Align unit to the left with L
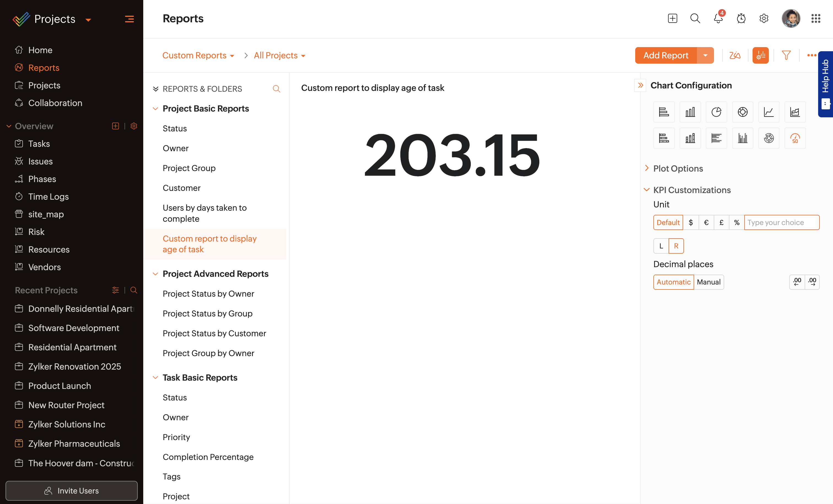833x504 pixels. pyautogui.click(x=661, y=246)
